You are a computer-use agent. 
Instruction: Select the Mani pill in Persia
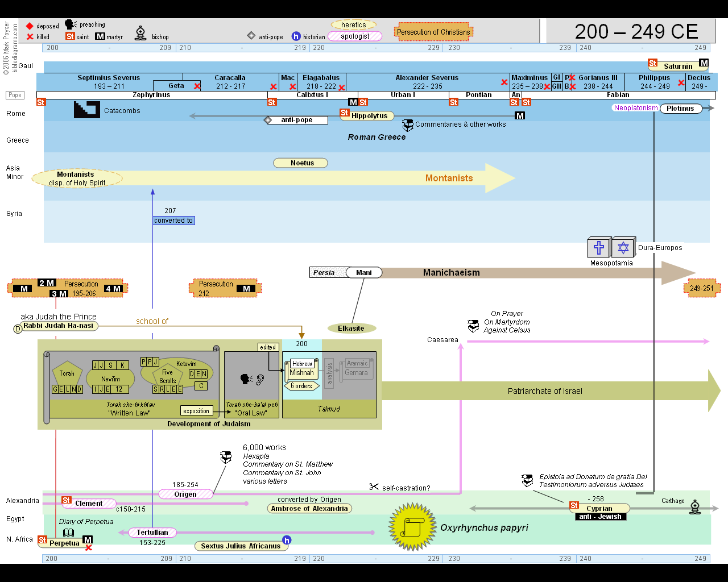click(364, 273)
